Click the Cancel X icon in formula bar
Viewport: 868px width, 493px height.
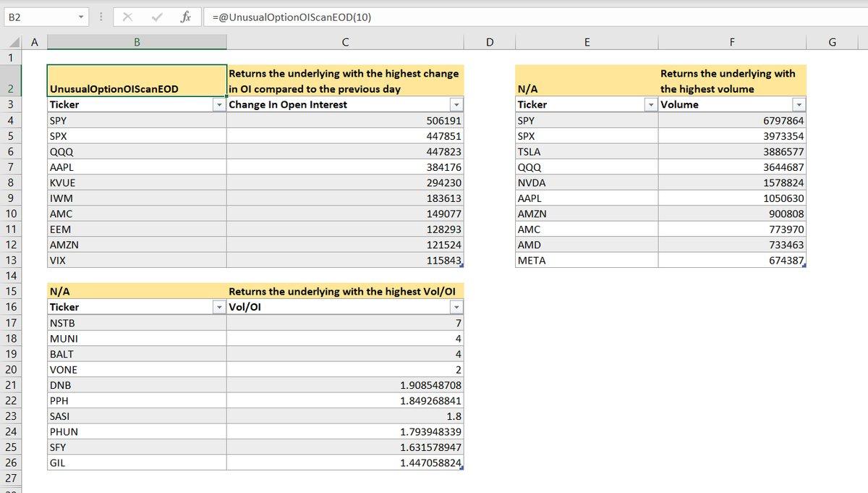(127, 17)
